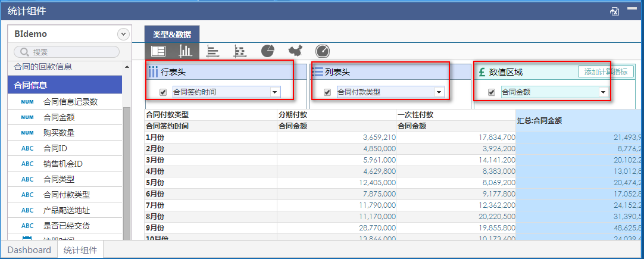644x259 pixels.
Task: Uncheck the 合同签约时间 row header checkbox
Action: 163,92
